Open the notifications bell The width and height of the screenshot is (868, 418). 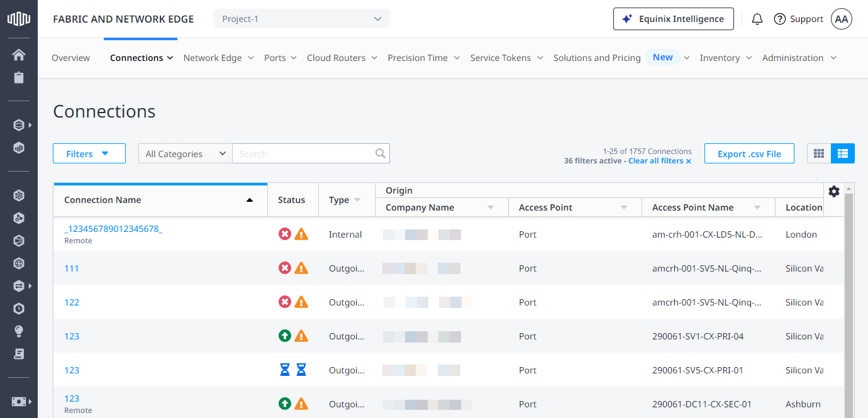coord(757,19)
